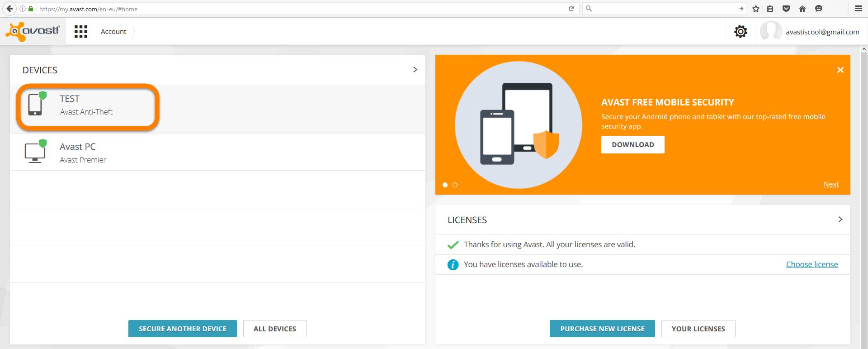Open browser hamburger menu

[858, 9]
